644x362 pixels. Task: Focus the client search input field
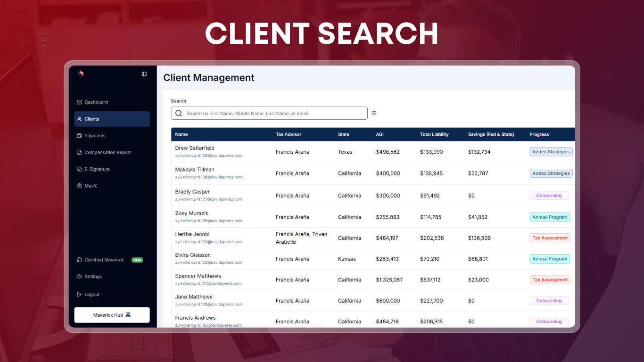pyautogui.click(x=273, y=114)
